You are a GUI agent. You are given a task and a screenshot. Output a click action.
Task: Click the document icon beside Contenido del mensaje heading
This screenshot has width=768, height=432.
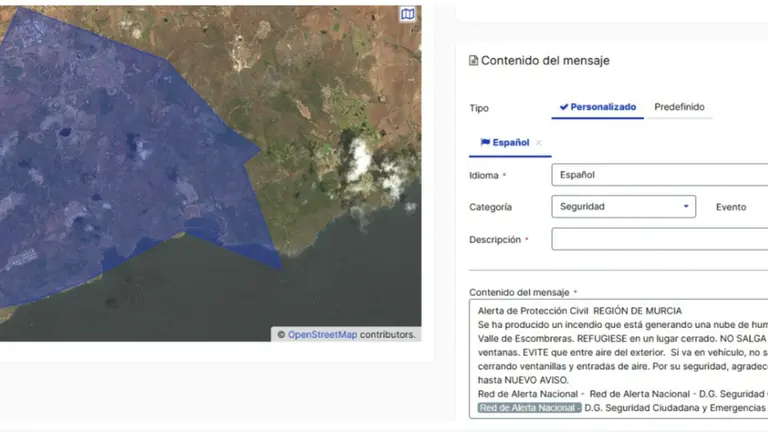(x=473, y=61)
